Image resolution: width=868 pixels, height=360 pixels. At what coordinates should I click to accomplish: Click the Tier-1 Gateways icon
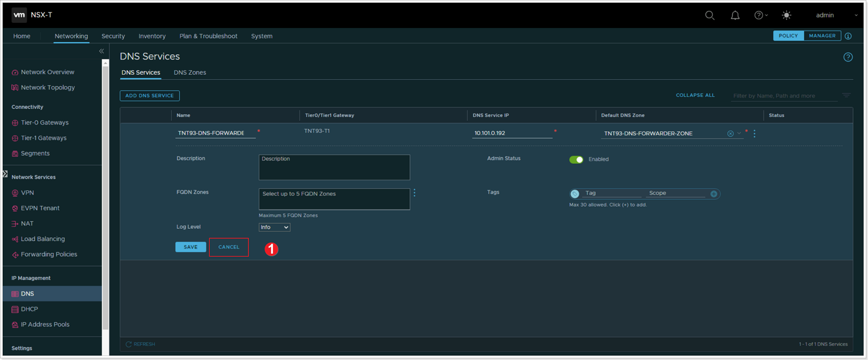click(15, 138)
